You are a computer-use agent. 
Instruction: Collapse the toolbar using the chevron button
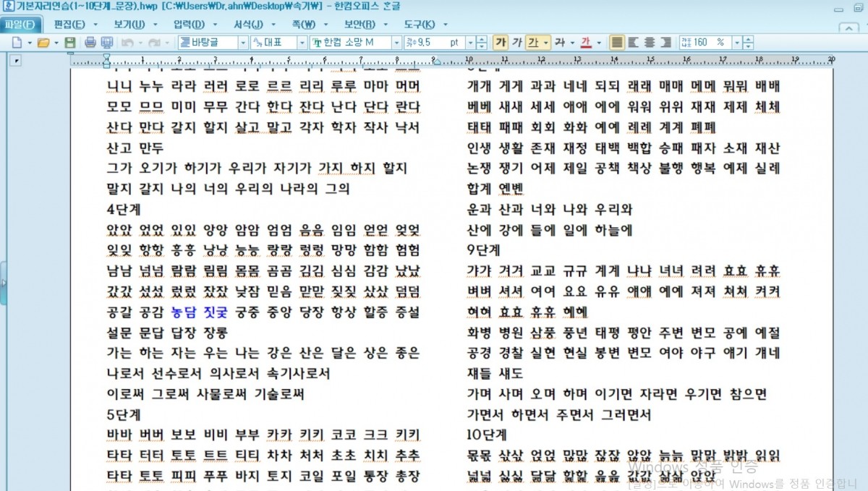[849, 27]
